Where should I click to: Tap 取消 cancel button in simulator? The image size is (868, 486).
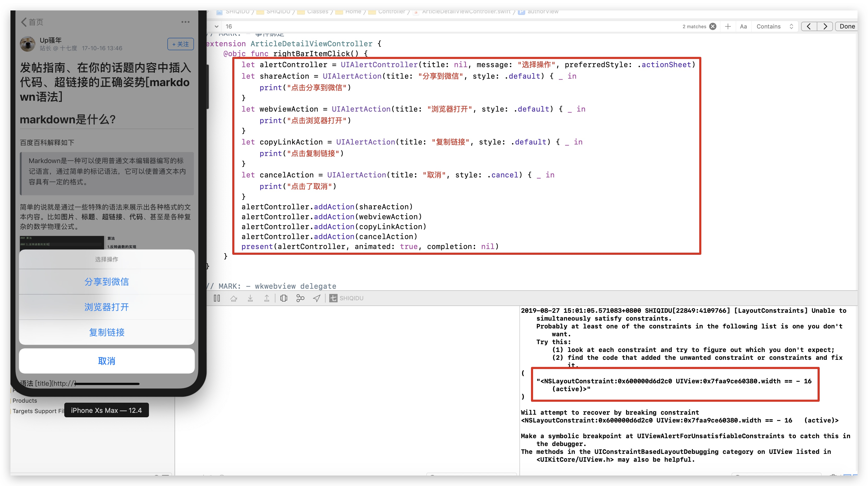(x=107, y=361)
